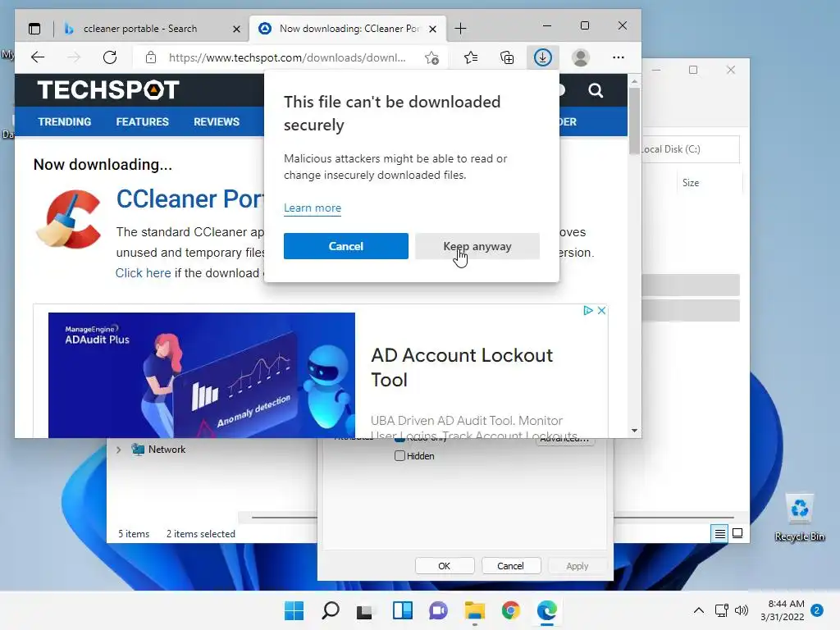Open the Learn more link
This screenshot has width=840, height=630.
[313, 208]
